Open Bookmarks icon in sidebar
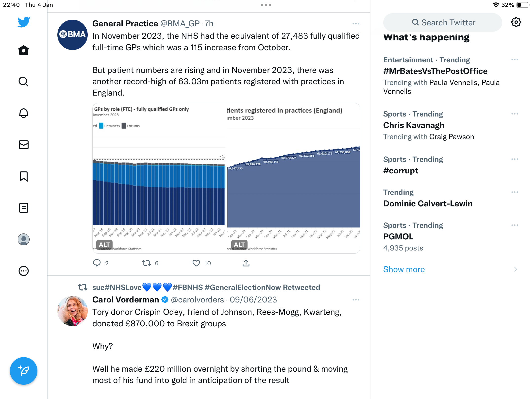 pos(24,176)
